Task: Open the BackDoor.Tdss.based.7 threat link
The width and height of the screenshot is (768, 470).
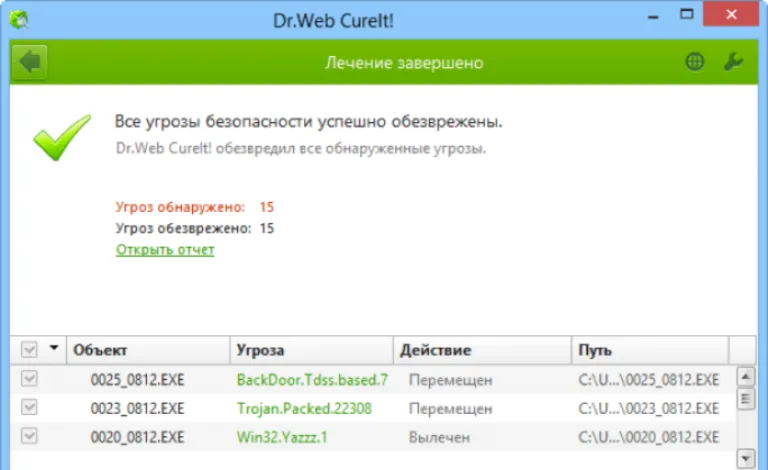Action: (312, 379)
